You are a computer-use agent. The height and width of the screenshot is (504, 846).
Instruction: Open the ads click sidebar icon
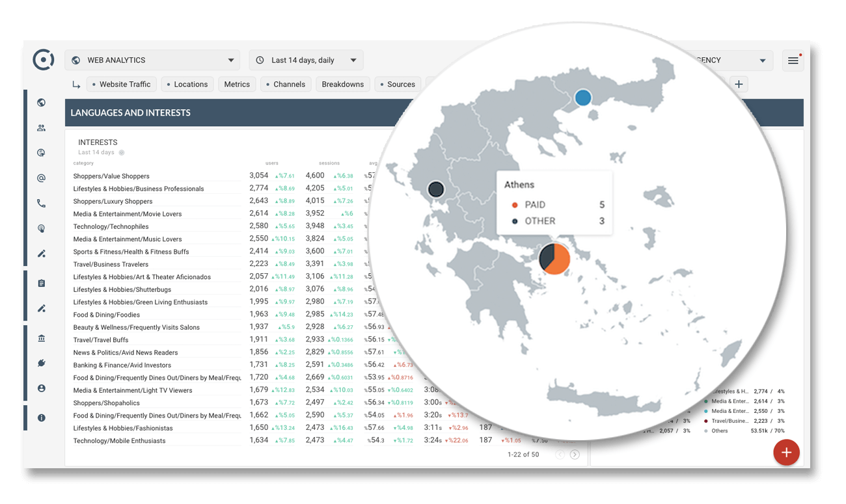tap(42, 153)
